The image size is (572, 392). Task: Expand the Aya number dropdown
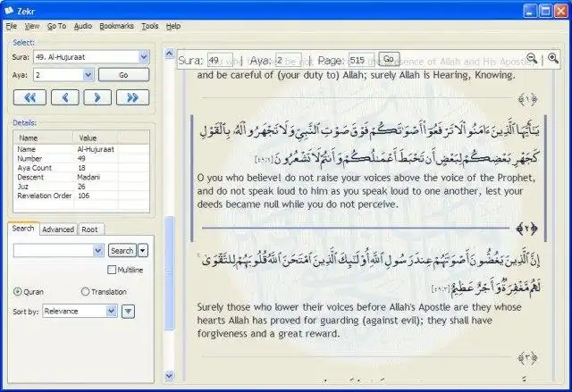(x=88, y=75)
